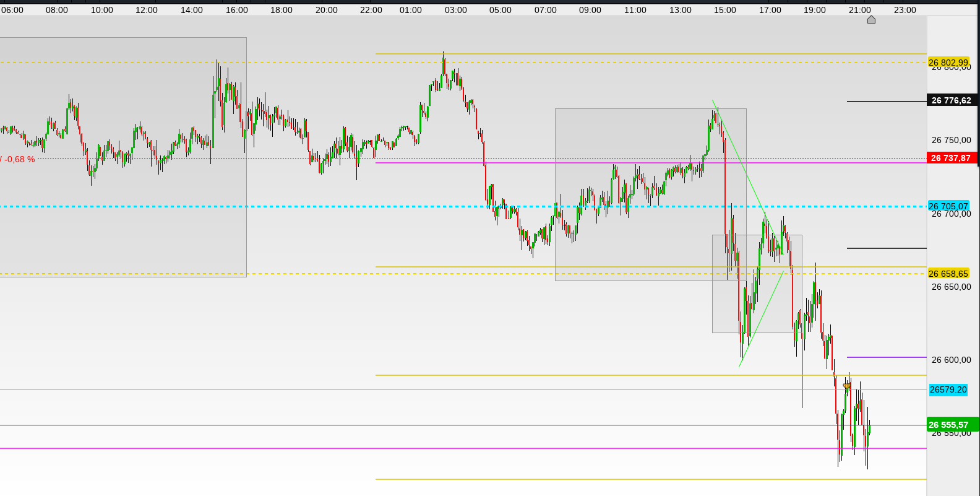
Task: Click the 15:00 time axis label
Action: coord(725,10)
